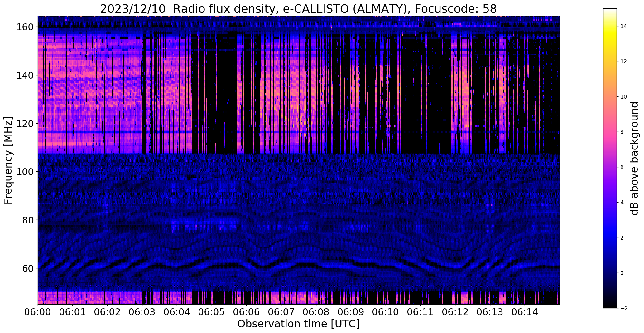Click the 06:07 time tick label
Screen dimensions: 644x333
281,312
